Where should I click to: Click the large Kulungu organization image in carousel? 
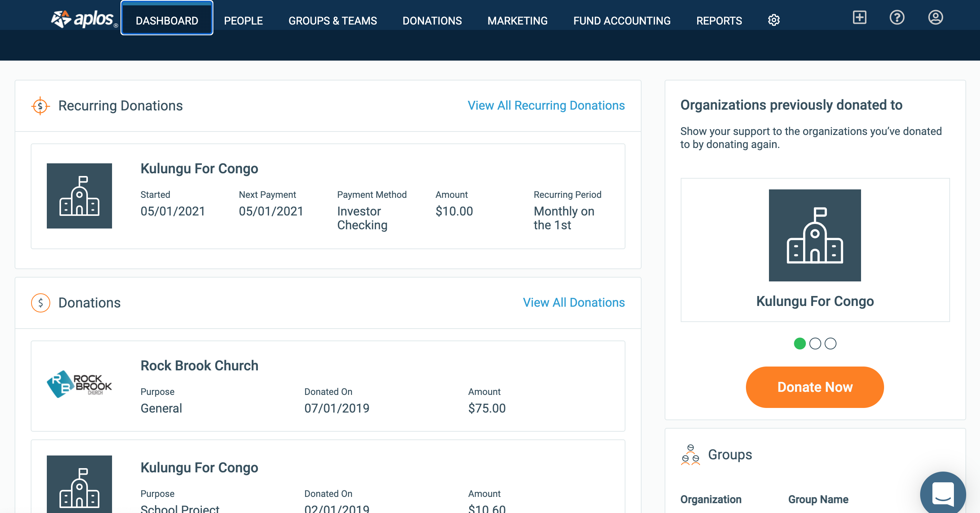[815, 235]
